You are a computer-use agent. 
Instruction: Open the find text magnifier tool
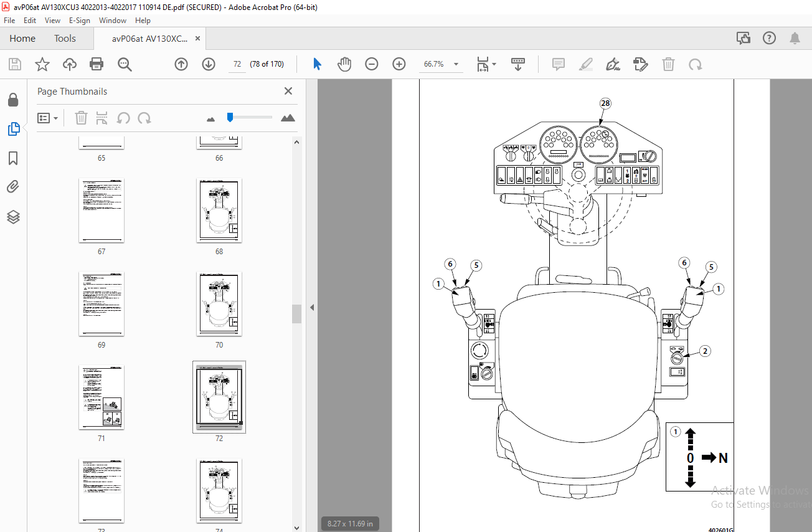(125, 64)
